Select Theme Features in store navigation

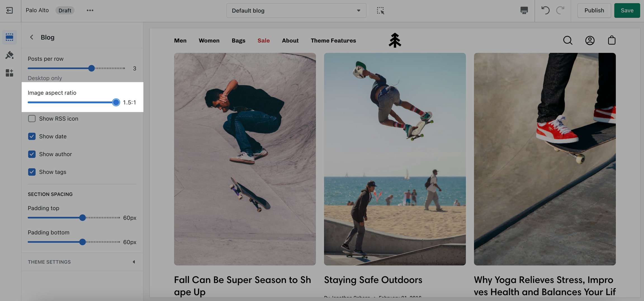(333, 41)
